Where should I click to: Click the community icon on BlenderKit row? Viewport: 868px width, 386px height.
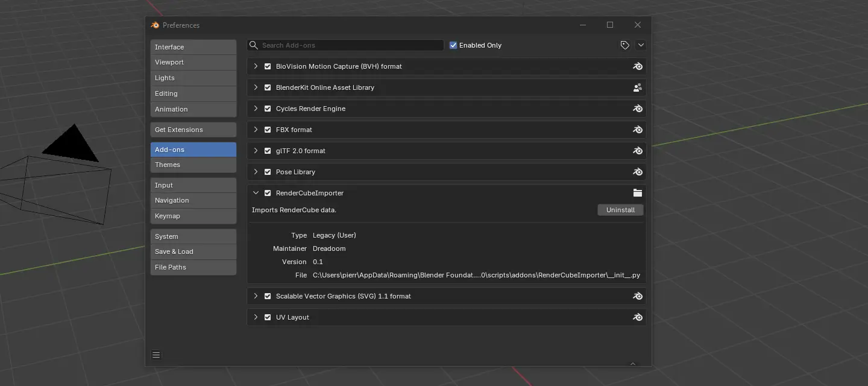pos(638,87)
